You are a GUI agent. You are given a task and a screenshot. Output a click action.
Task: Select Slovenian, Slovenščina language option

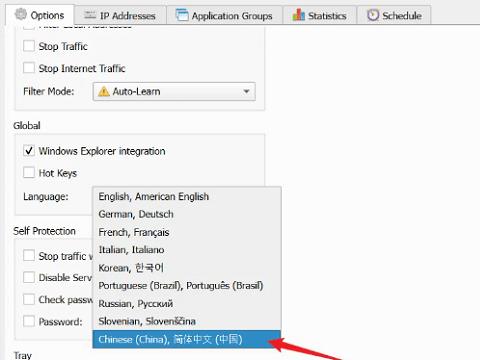pyautogui.click(x=187, y=321)
